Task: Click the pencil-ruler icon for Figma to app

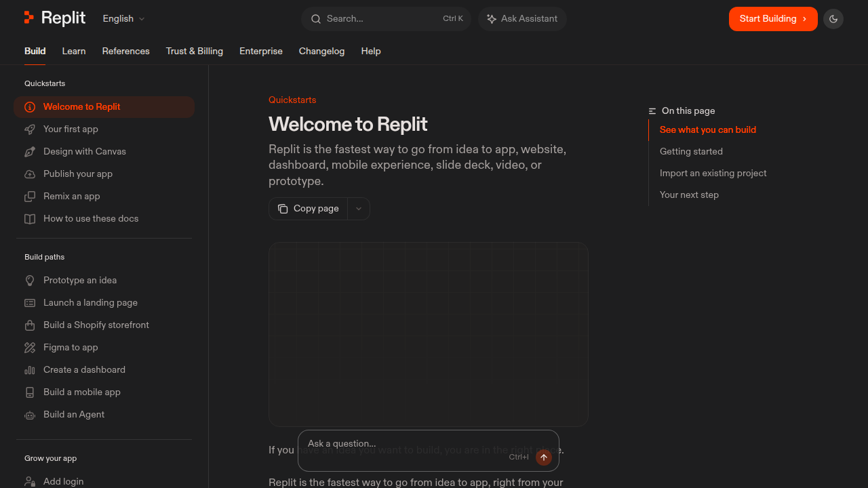Action: pos(30,348)
